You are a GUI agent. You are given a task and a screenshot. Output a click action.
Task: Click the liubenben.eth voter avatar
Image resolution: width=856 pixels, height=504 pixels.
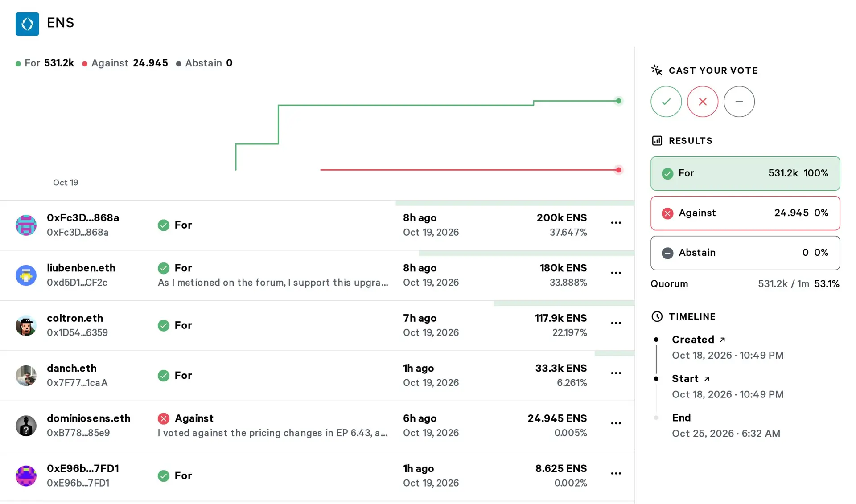coord(26,275)
